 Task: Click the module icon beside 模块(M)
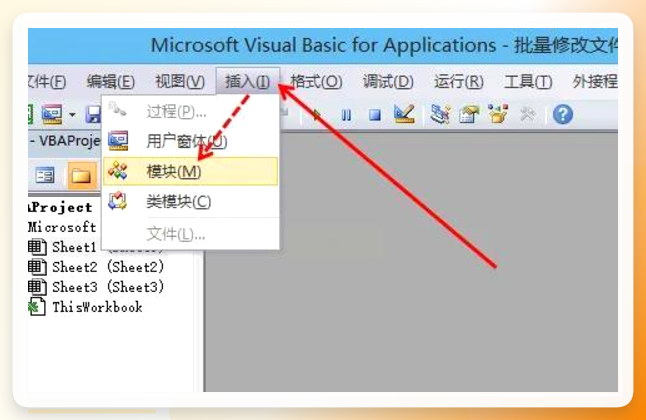click(x=118, y=171)
